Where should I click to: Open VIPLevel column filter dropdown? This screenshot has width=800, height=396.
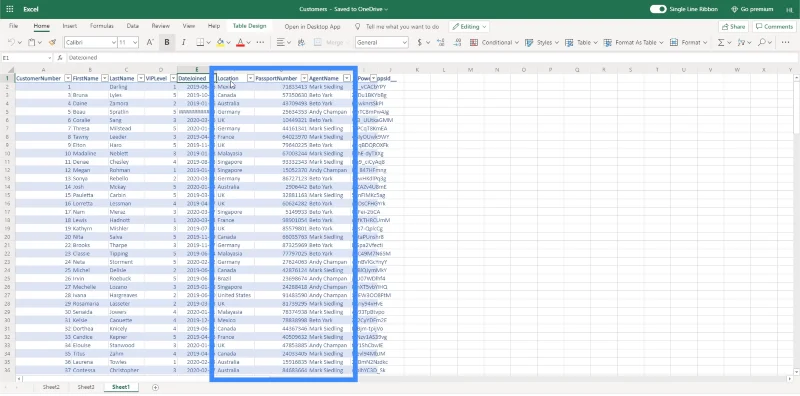click(x=173, y=78)
